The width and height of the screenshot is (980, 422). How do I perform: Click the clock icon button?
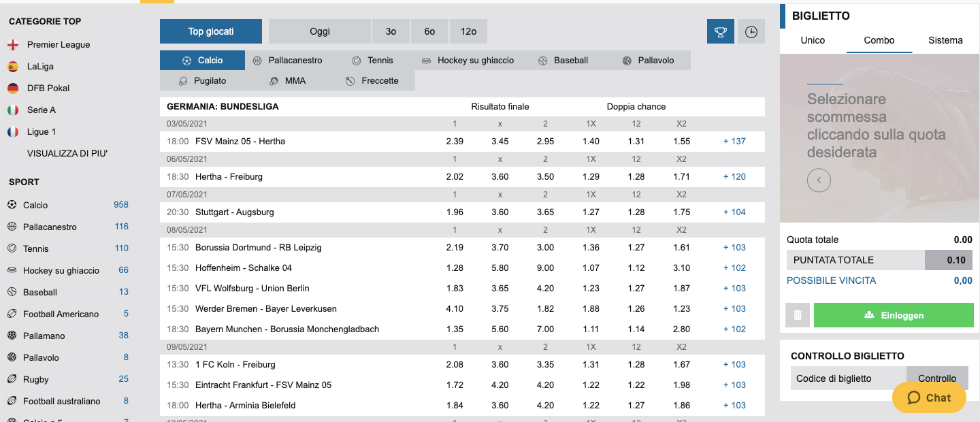pyautogui.click(x=751, y=31)
